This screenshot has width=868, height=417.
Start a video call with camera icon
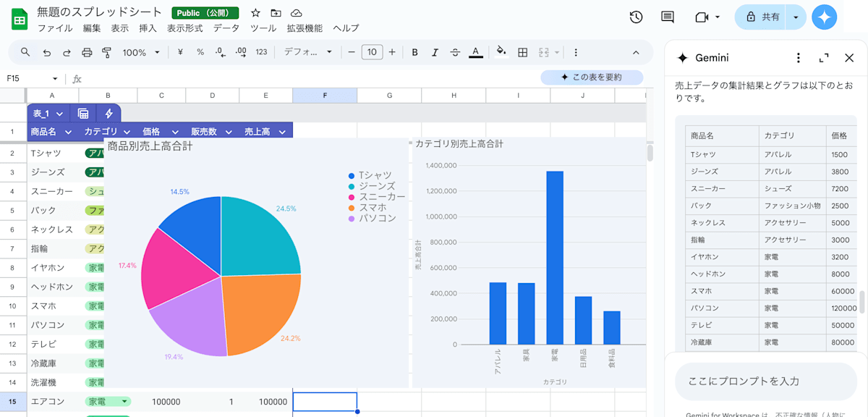(x=701, y=17)
